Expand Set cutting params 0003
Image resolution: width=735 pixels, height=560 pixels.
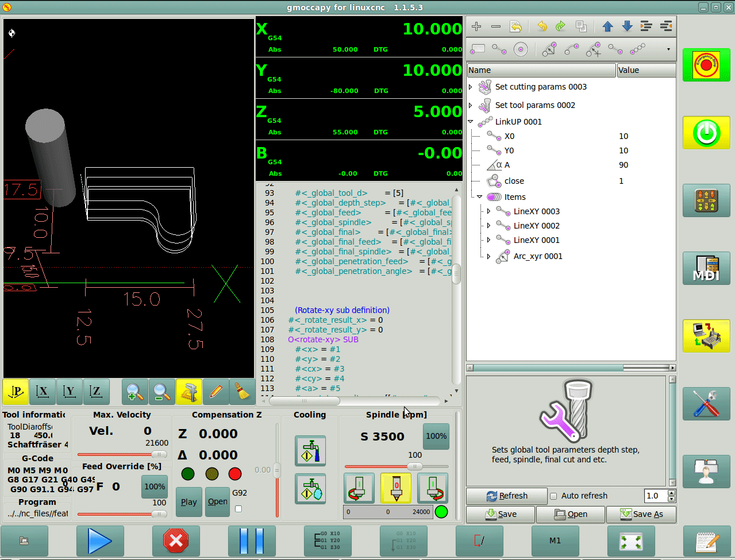click(471, 87)
